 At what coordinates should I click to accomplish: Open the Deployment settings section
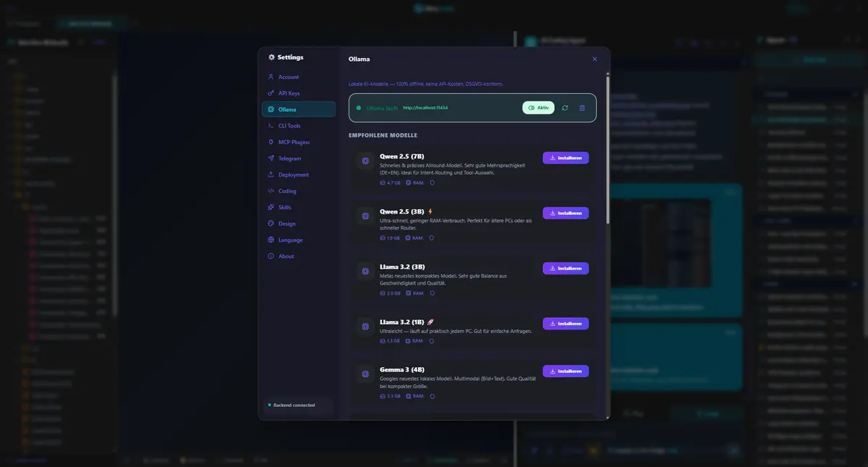tap(298, 174)
